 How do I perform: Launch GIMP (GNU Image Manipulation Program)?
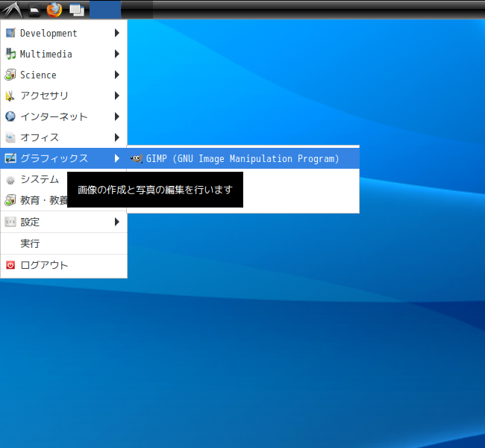243,158
